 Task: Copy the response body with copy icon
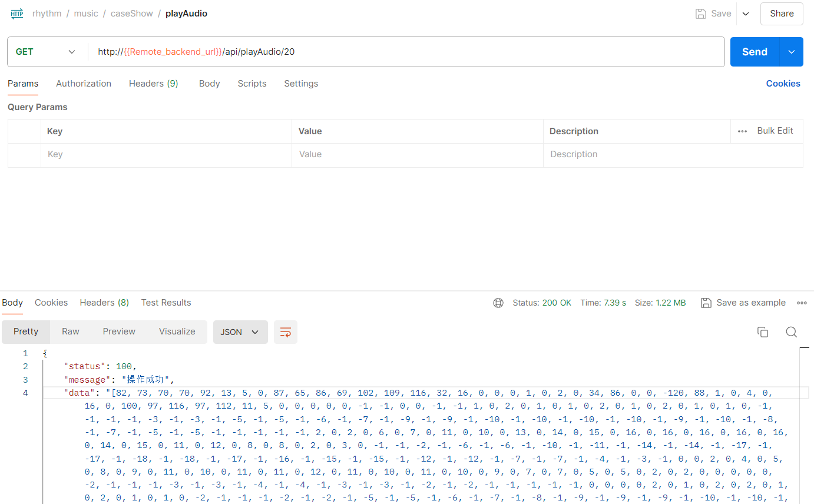(762, 332)
